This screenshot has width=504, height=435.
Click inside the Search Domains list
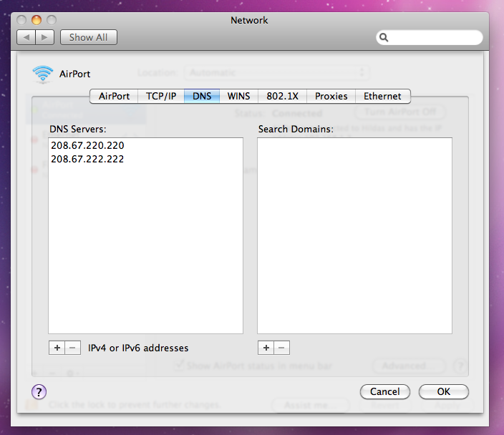tap(354, 236)
